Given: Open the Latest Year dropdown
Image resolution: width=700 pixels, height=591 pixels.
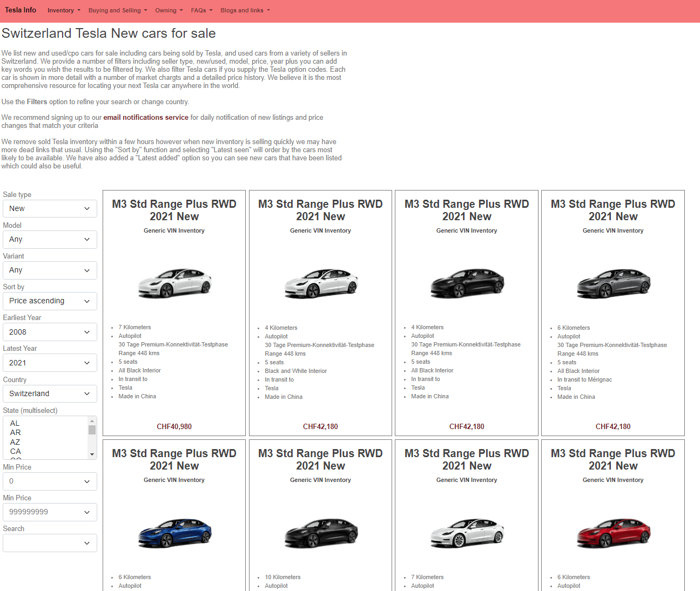Looking at the screenshot, I should 50,362.
